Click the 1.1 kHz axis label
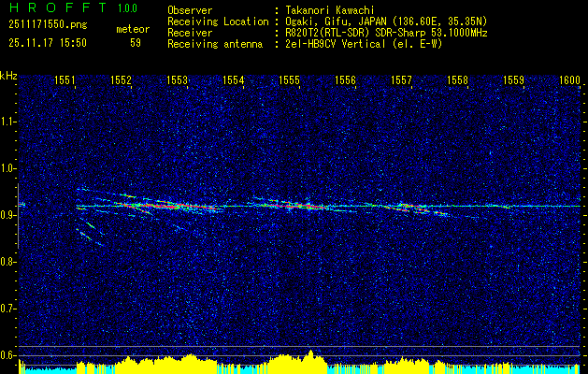The width and height of the screenshot is (588, 374). click(x=7, y=122)
